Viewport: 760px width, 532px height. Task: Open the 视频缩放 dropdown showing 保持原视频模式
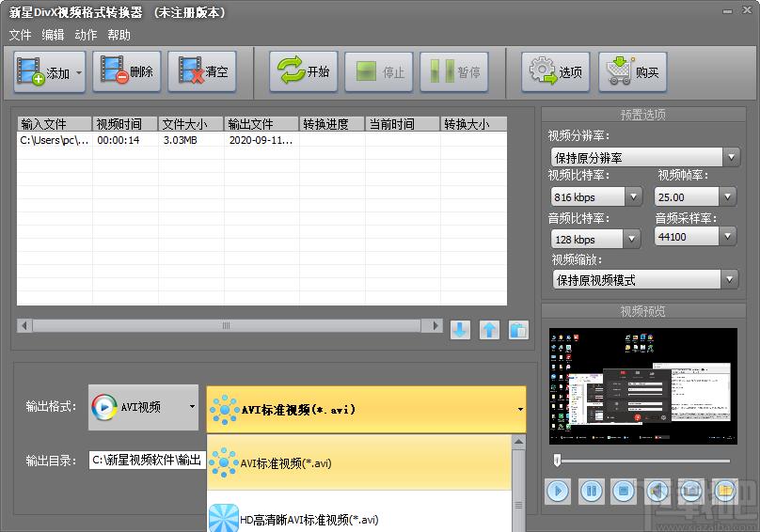(x=645, y=279)
